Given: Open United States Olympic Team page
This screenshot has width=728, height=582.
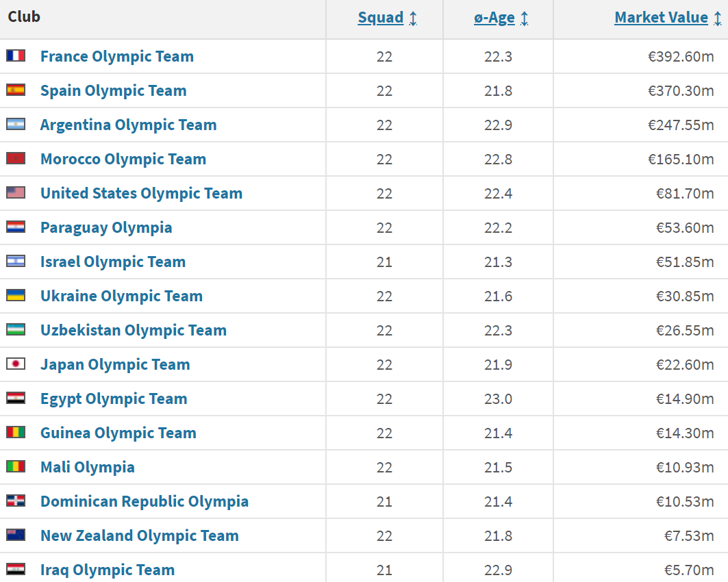Looking at the screenshot, I should click(x=142, y=193).
